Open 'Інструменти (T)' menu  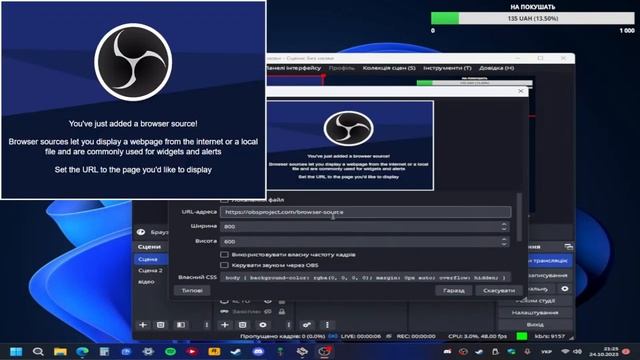[x=447, y=68]
